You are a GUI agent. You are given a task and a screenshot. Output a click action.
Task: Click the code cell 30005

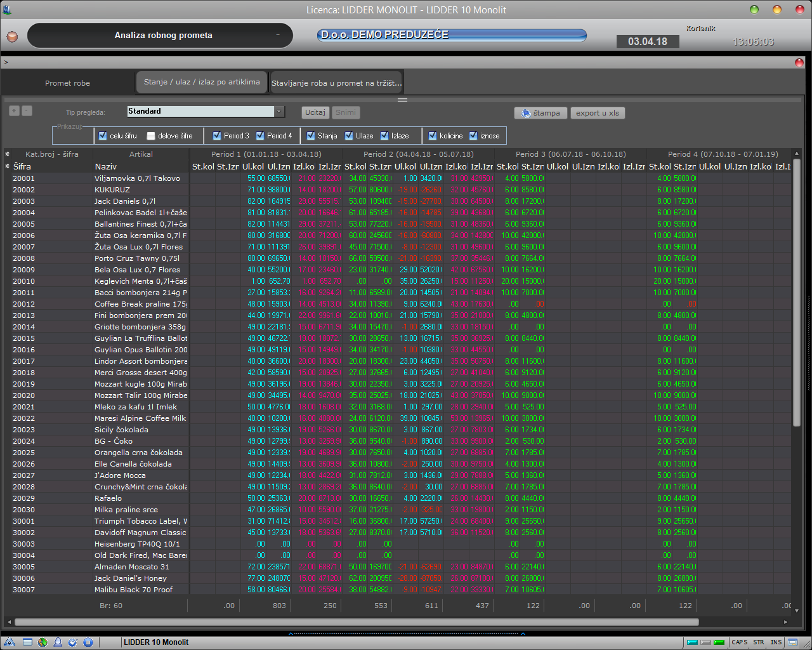pos(52,567)
